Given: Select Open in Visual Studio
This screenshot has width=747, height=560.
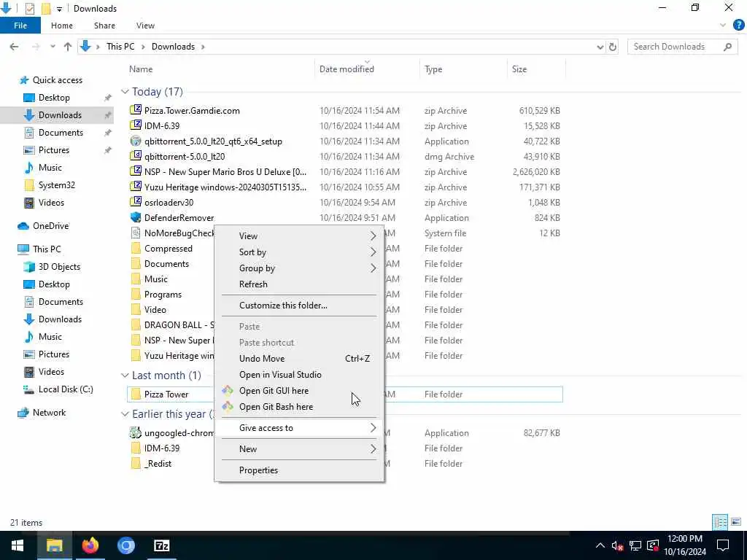Looking at the screenshot, I should 299,375.
